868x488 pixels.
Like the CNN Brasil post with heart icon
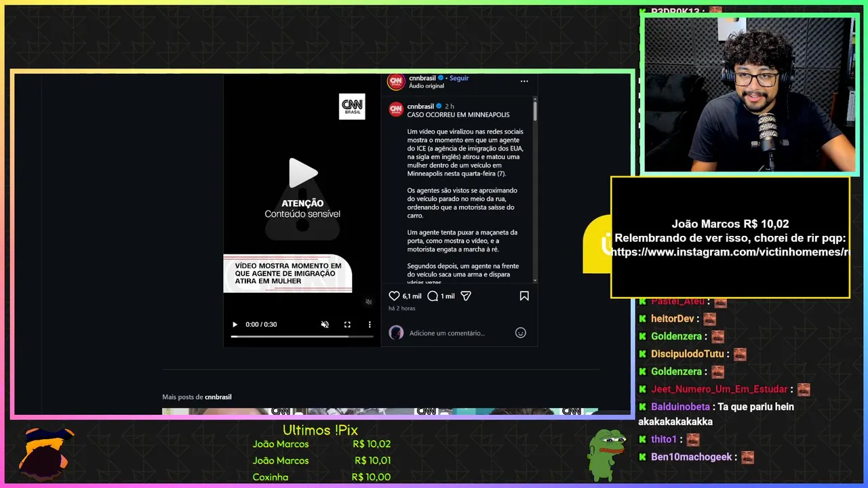(x=394, y=296)
